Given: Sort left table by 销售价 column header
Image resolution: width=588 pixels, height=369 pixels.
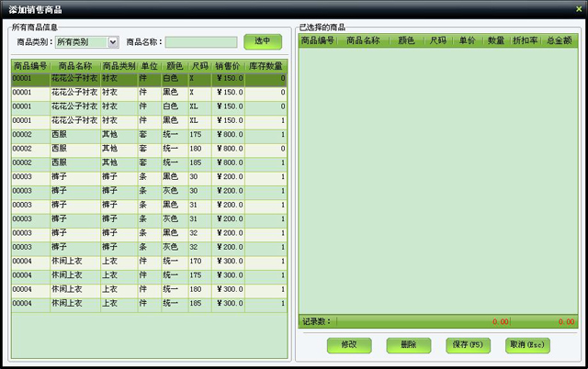Looking at the screenshot, I should (x=228, y=66).
